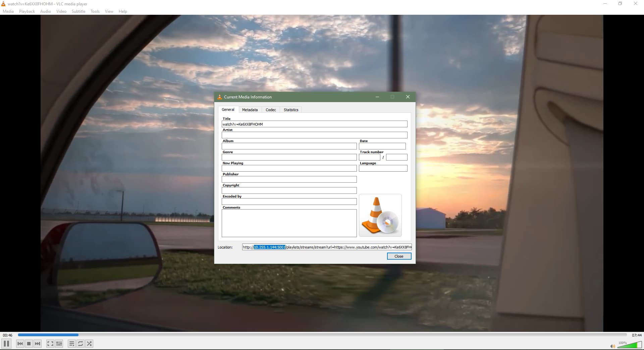Stop playback with the stop button
The height and width of the screenshot is (350, 644).
click(29, 344)
